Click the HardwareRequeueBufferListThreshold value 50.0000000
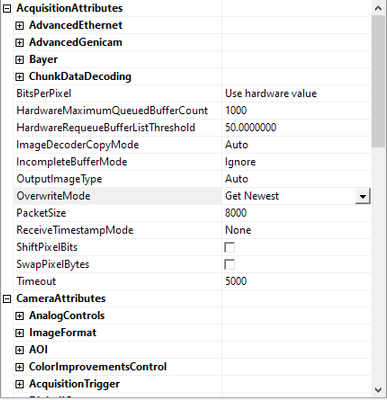 (251, 128)
